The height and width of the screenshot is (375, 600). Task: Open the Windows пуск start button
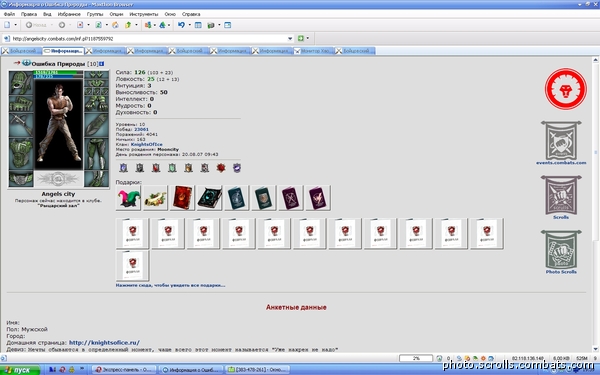point(20,370)
